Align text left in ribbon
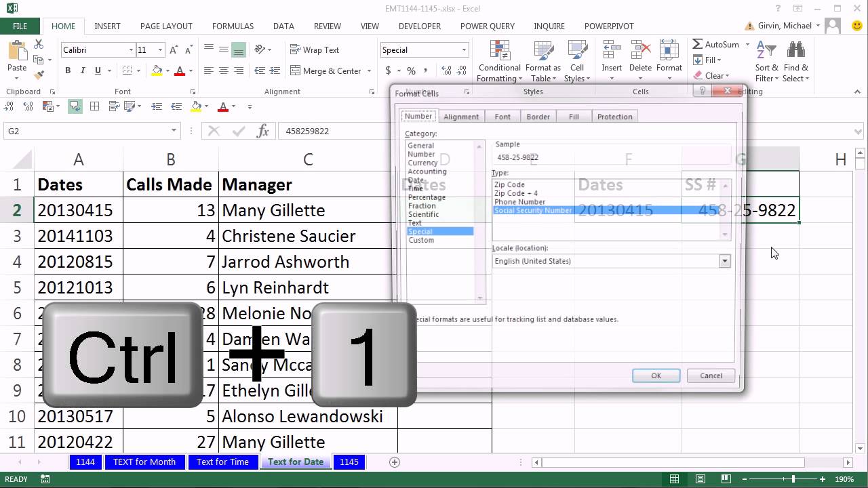 pos(208,70)
